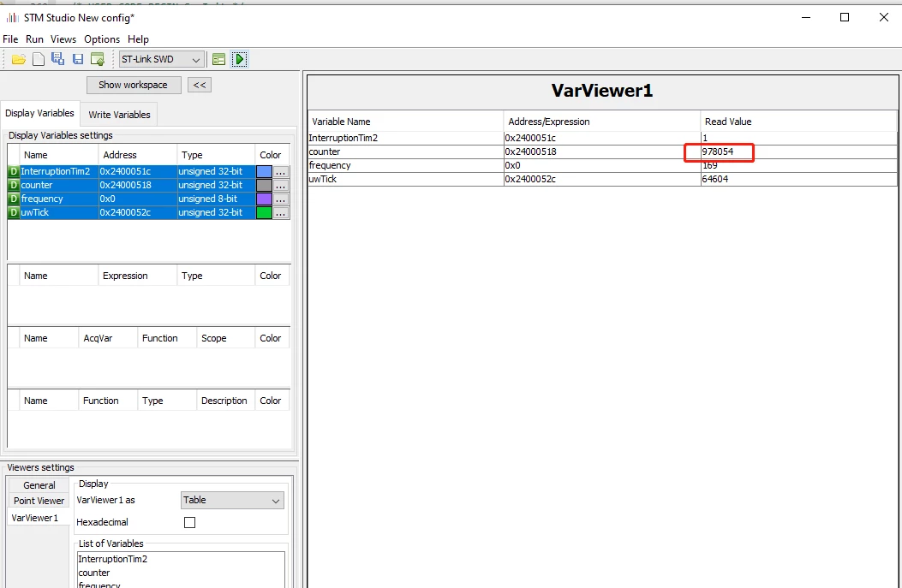902x588 pixels.
Task: Select the General viewer settings tab
Action: 39,485
